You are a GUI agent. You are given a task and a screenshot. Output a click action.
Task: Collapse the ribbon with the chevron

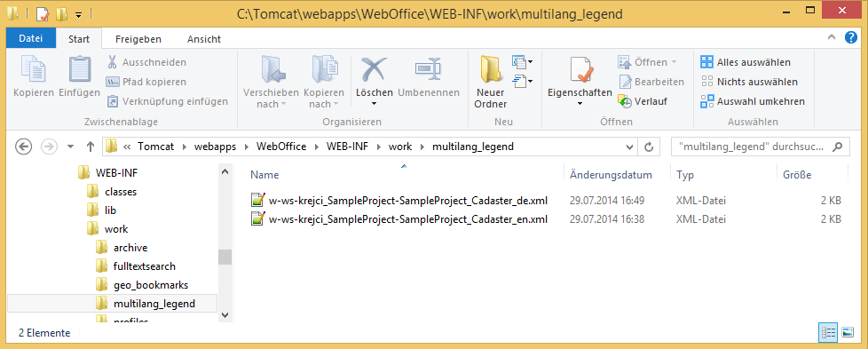pos(831,37)
